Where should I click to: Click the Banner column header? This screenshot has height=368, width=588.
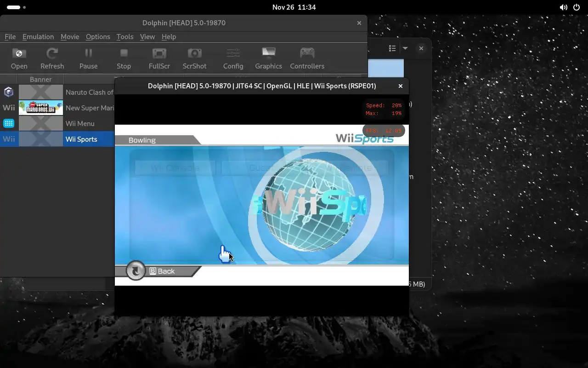(x=41, y=79)
